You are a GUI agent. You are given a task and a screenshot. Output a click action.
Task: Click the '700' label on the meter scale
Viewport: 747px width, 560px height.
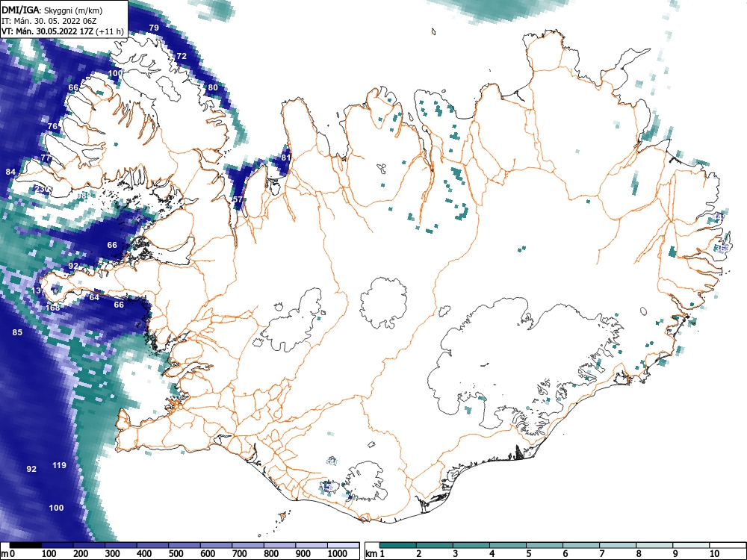[239, 554]
